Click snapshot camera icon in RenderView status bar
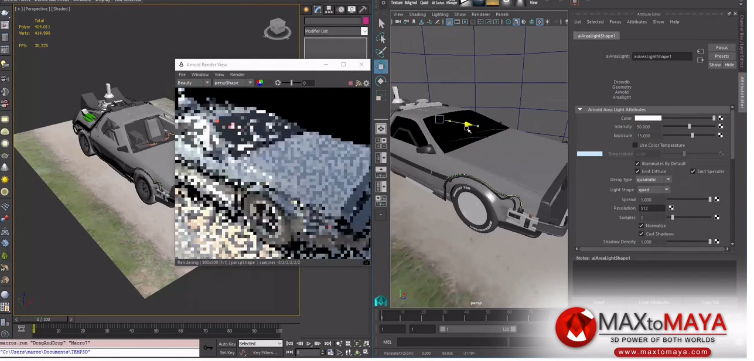 pos(366,262)
